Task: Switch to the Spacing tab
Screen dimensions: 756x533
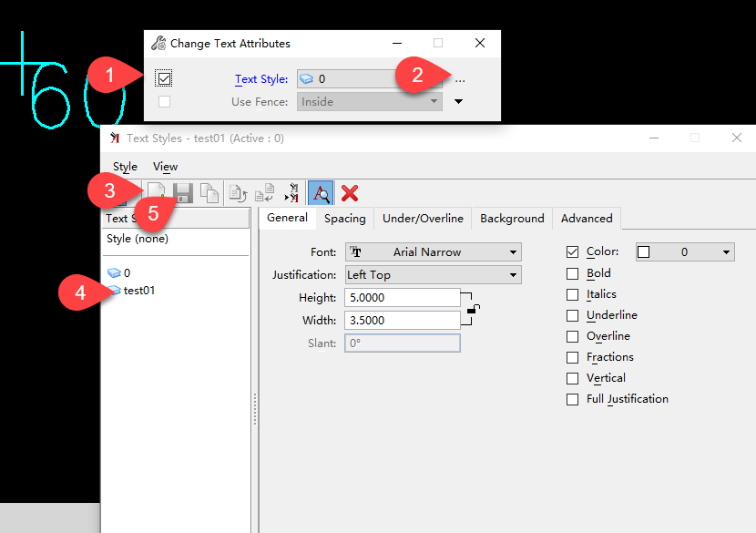Action: point(344,219)
